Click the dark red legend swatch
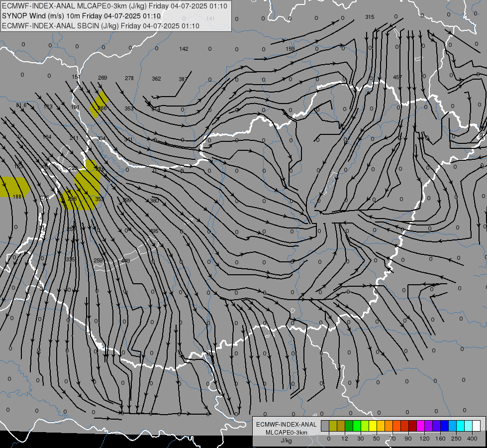Image resolution: width=487 pixels, height=448 pixels. (x=413, y=426)
